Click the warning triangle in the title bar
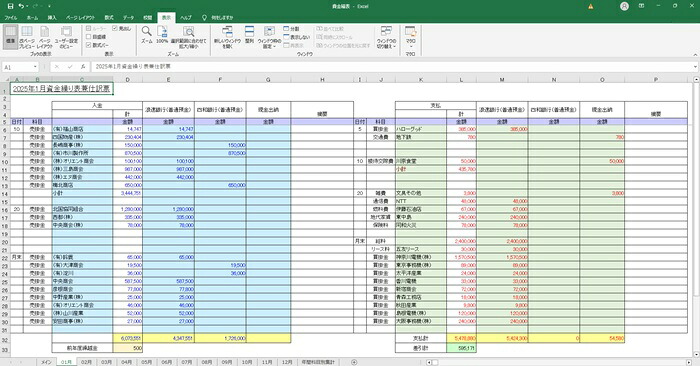This screenshot has height=366, width=700. click(x=591, y=6)
